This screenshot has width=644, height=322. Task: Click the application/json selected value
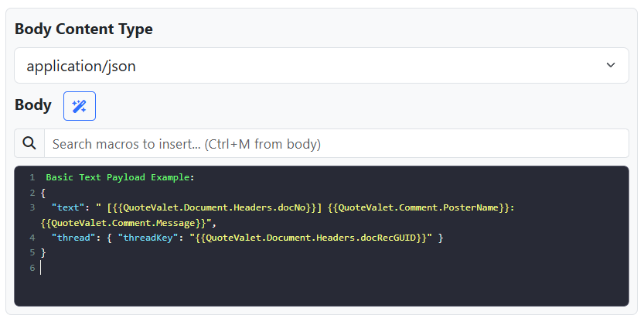[81, 66]
